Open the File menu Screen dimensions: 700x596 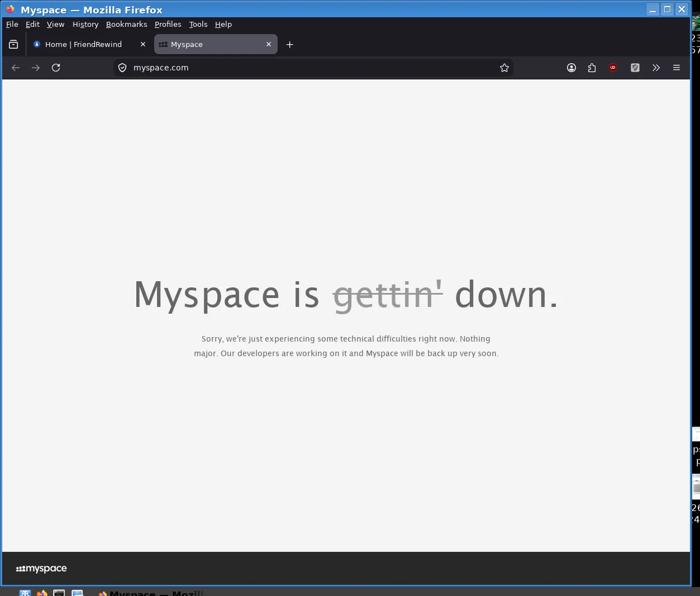click(12, 24)
